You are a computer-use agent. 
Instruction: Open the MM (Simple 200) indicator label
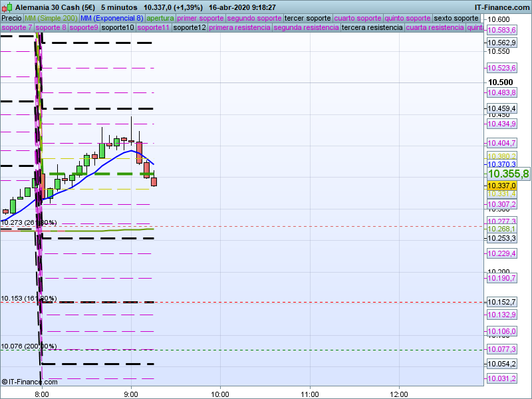[x=51, y=18]
